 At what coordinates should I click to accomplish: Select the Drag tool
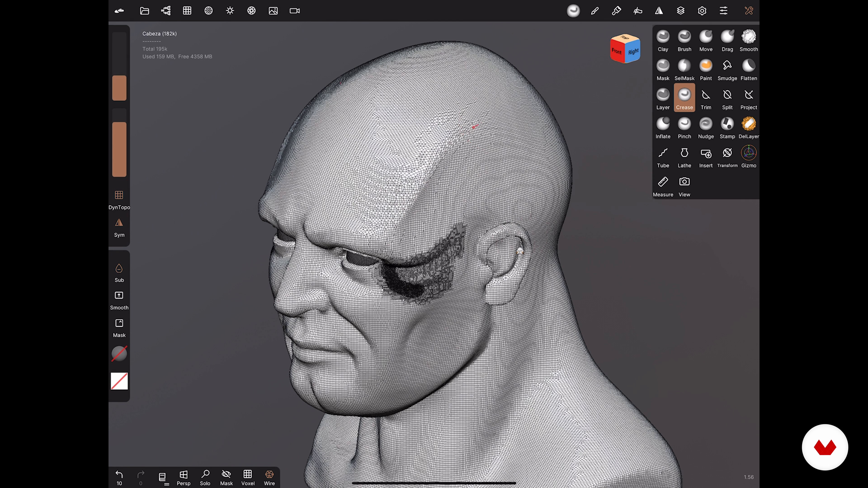point(727,40)
